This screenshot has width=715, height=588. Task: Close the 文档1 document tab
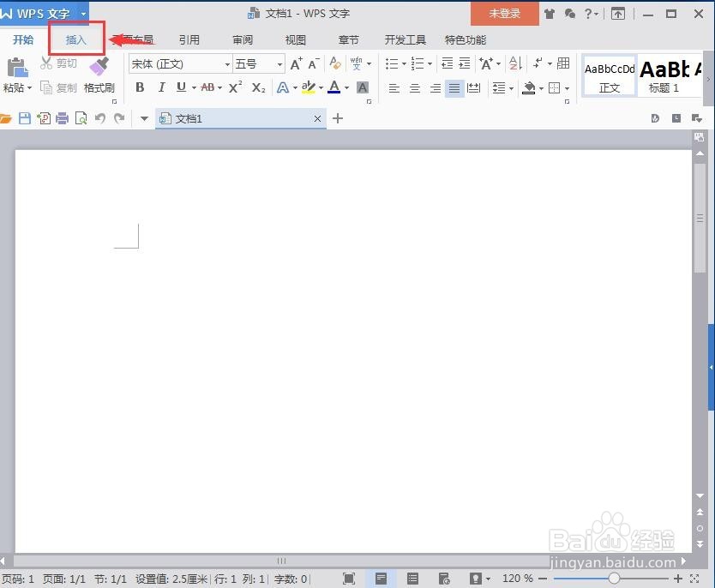pos(317,119)
